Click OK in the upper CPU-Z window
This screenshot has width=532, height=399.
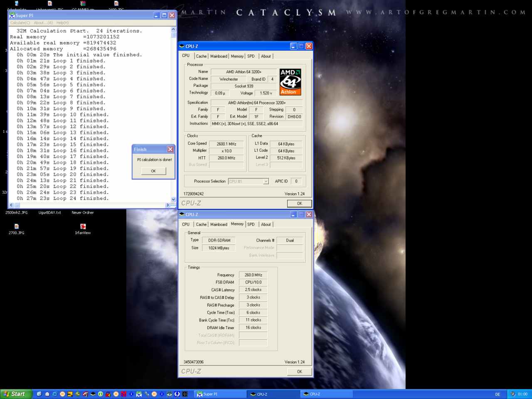click(x=299, y=203)
